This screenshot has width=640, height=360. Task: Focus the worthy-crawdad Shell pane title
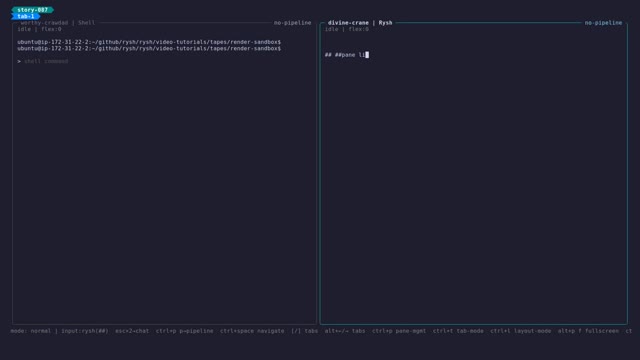click(x=58, y=23)
